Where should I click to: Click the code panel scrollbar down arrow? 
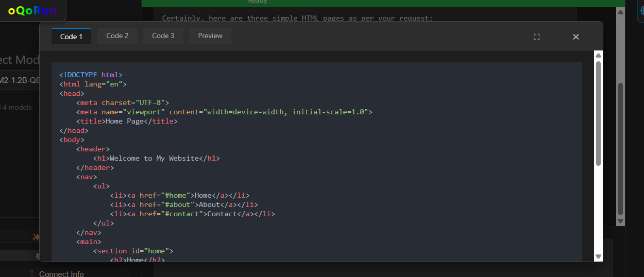pyautogui.click(x=598, y=256)
